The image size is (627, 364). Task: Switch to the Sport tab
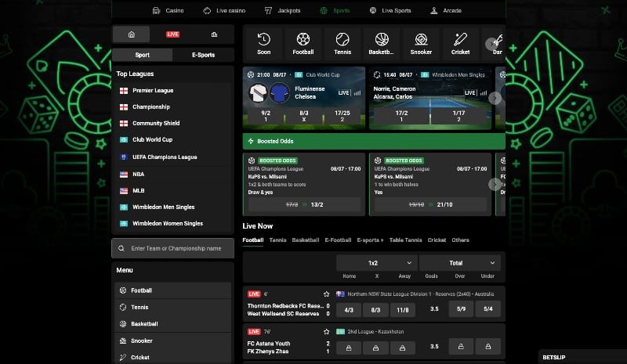(x=143, y=55)
